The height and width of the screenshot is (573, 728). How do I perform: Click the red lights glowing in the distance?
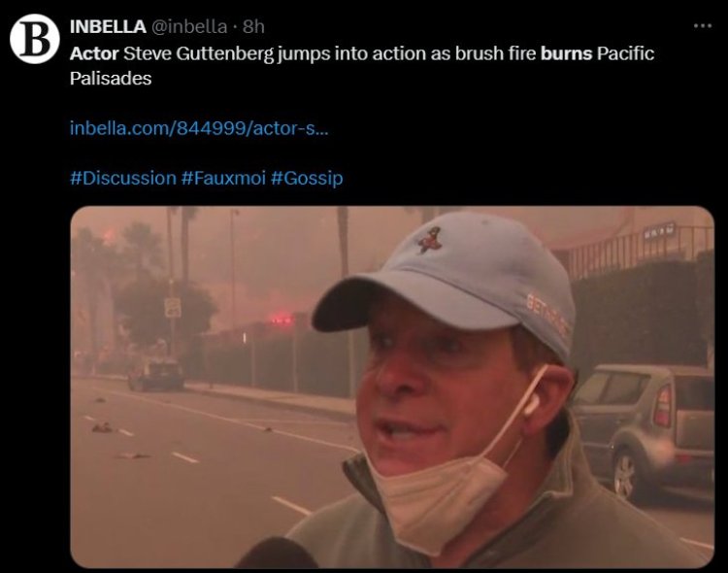281,320
